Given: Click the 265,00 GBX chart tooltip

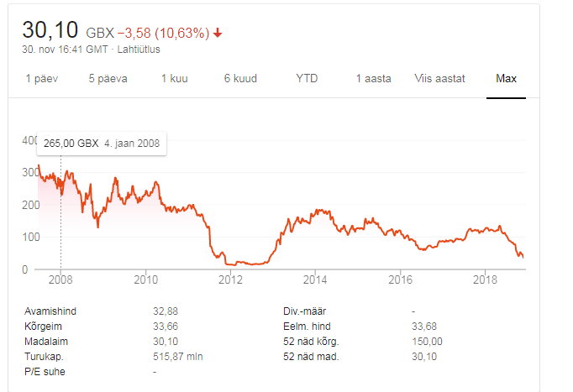Looking at the screenshot, I should (102, 143).
